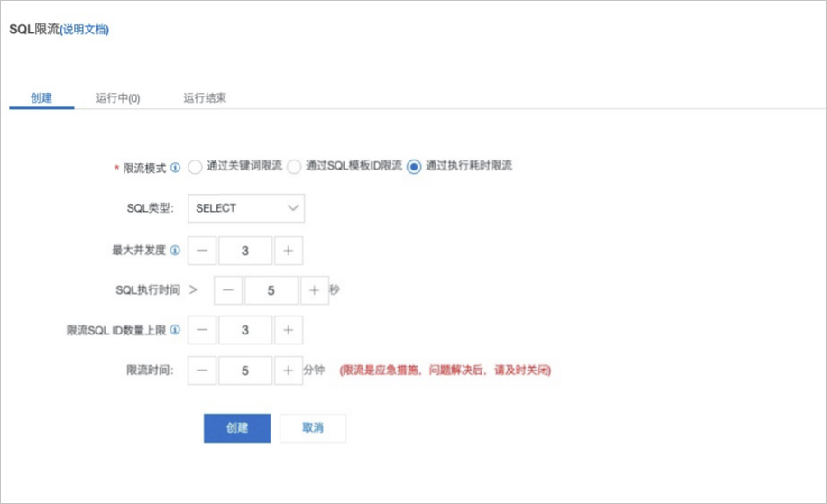Image resolution: width=827 pixels, height=504 pixels.
Task: Switch to the 创建 tab
Action: [41, 97]
